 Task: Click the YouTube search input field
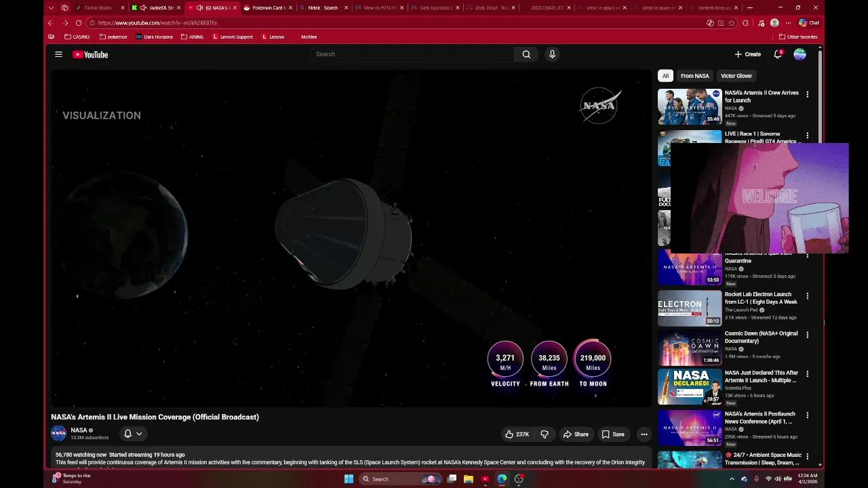click(412, 54)
